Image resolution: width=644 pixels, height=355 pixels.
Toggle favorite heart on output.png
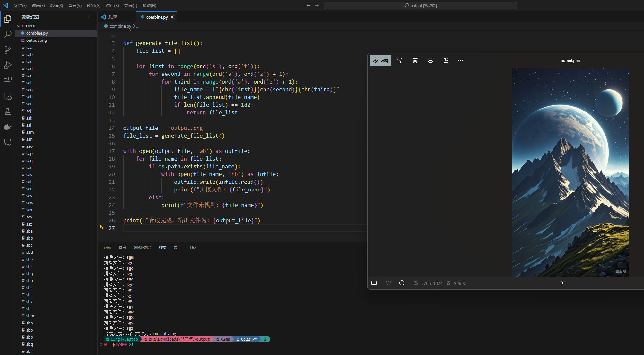pyautogui.click(x=388, y=283)
